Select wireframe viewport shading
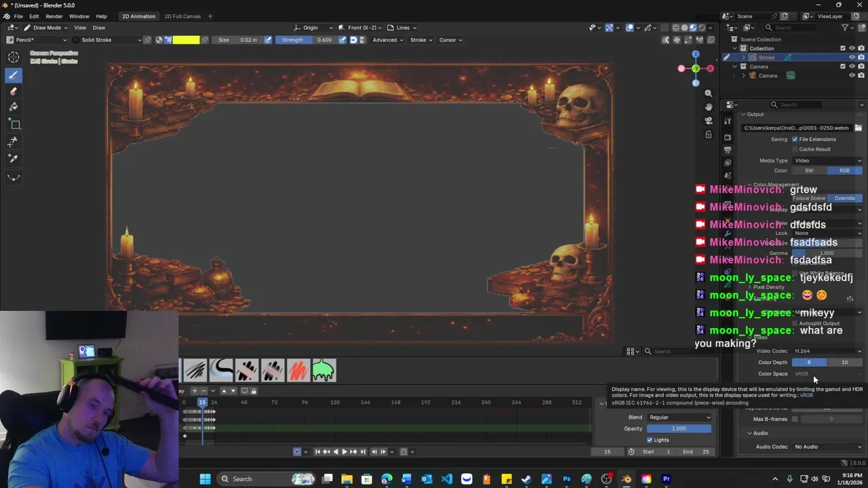 [676, 28]
